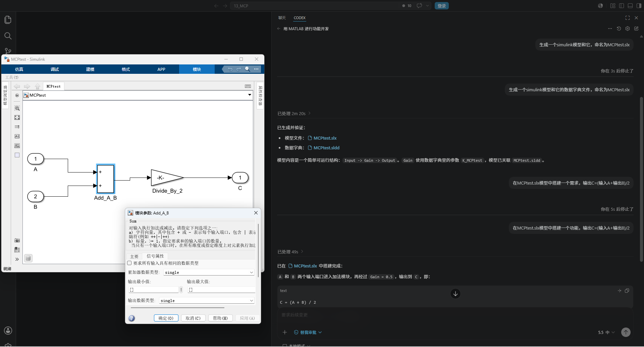This screenshot has height=347, width=644.
Task: Expand the palette with the double chevron
Action: (x=17, y=259)
